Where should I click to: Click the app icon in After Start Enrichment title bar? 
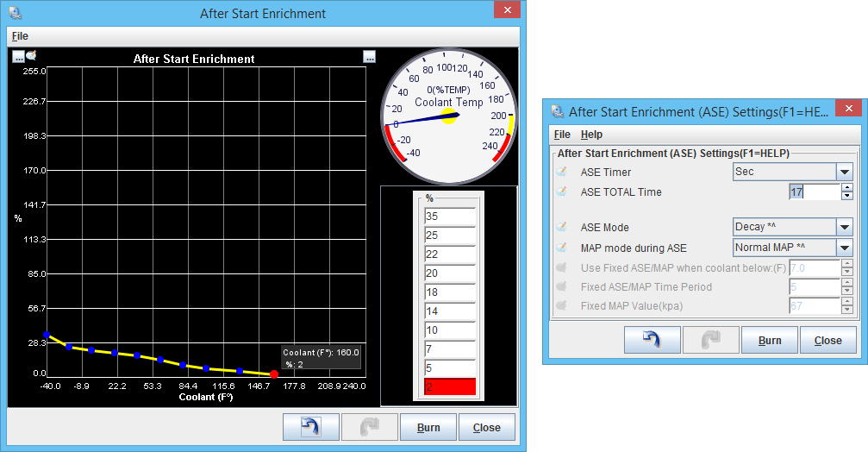[16, 13]
